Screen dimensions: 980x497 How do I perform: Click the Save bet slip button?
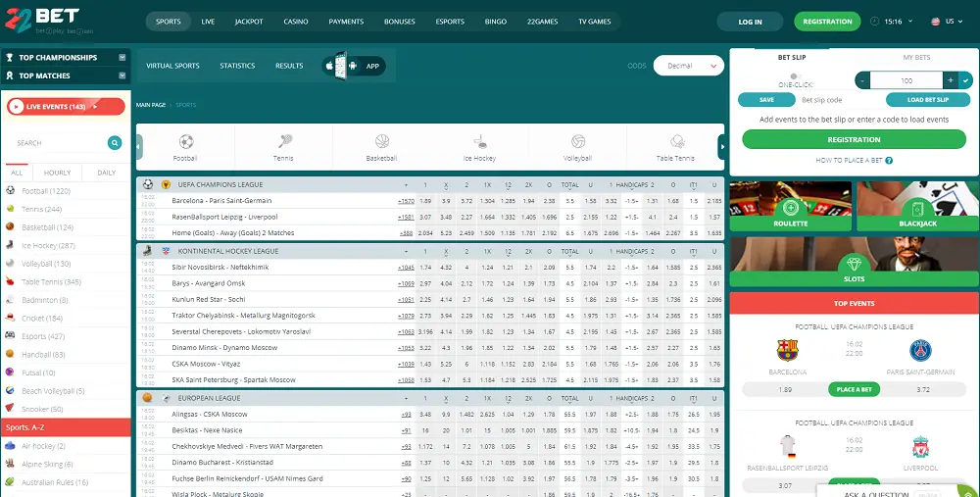click(767, 99)
